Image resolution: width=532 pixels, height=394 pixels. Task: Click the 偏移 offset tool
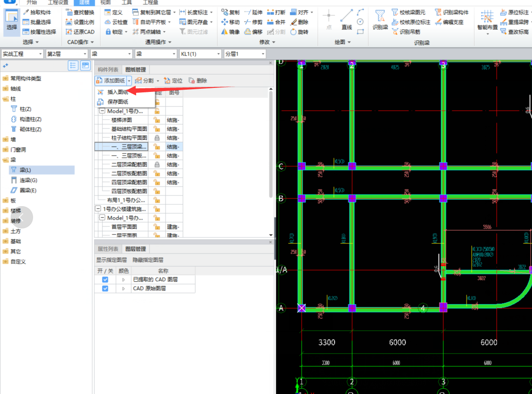click(254, 32)
